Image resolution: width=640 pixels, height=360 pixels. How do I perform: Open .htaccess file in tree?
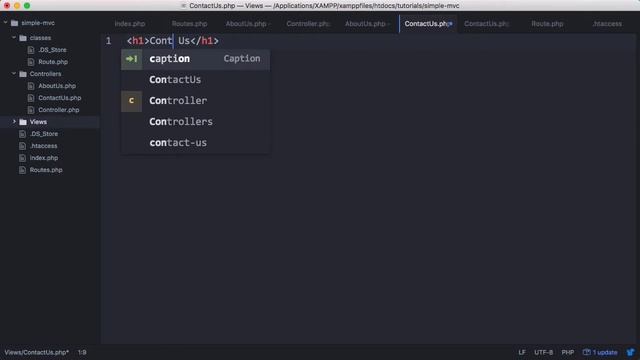[43, 146]
